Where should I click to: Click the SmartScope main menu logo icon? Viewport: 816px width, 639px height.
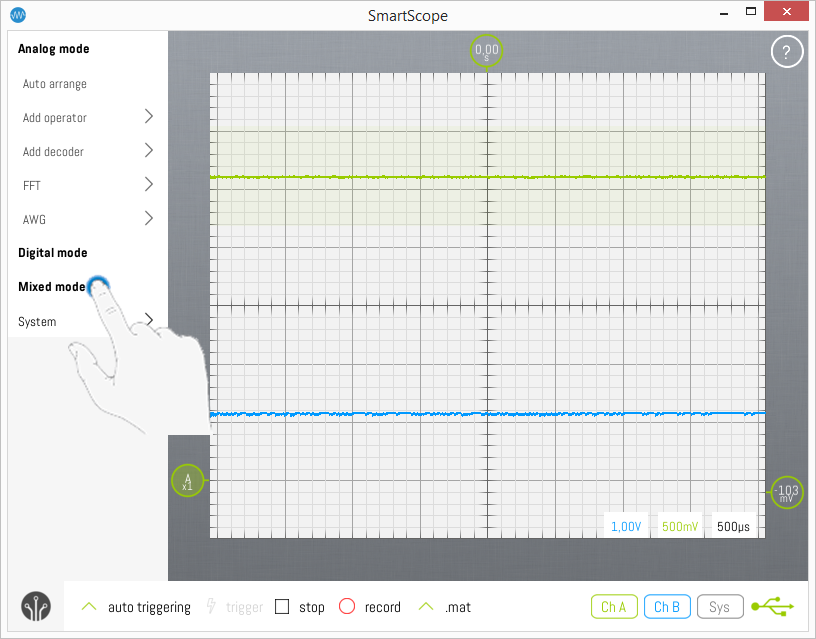click(36, 607)
